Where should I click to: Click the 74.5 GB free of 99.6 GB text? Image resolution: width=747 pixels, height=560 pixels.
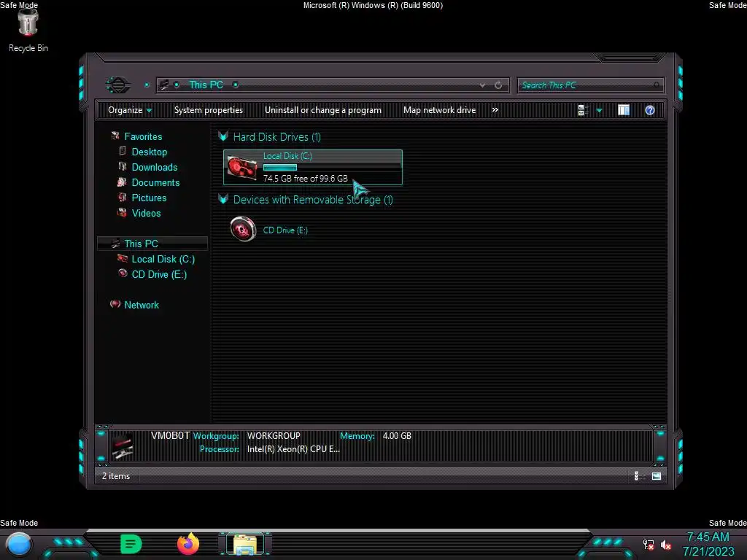(306, 179)
